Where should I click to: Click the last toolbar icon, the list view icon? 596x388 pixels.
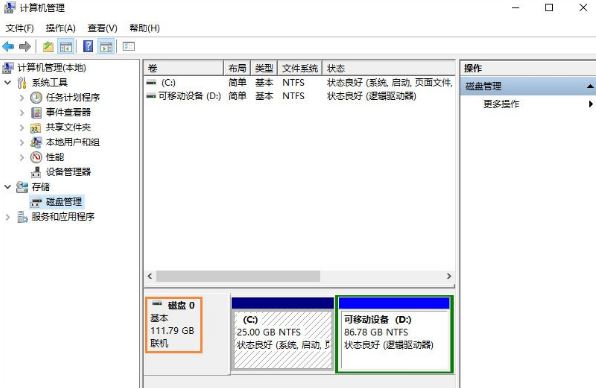[128, 47]
